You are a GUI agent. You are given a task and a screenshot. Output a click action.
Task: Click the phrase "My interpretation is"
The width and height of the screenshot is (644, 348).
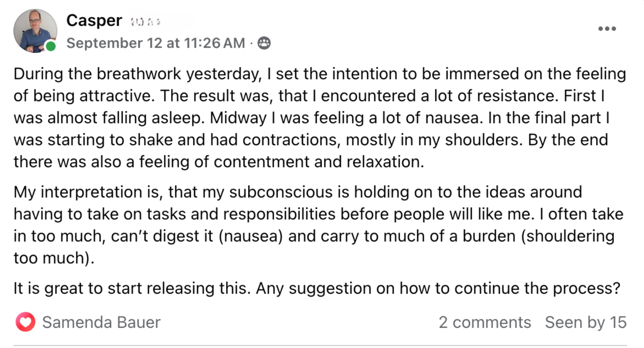click(88, 192)
